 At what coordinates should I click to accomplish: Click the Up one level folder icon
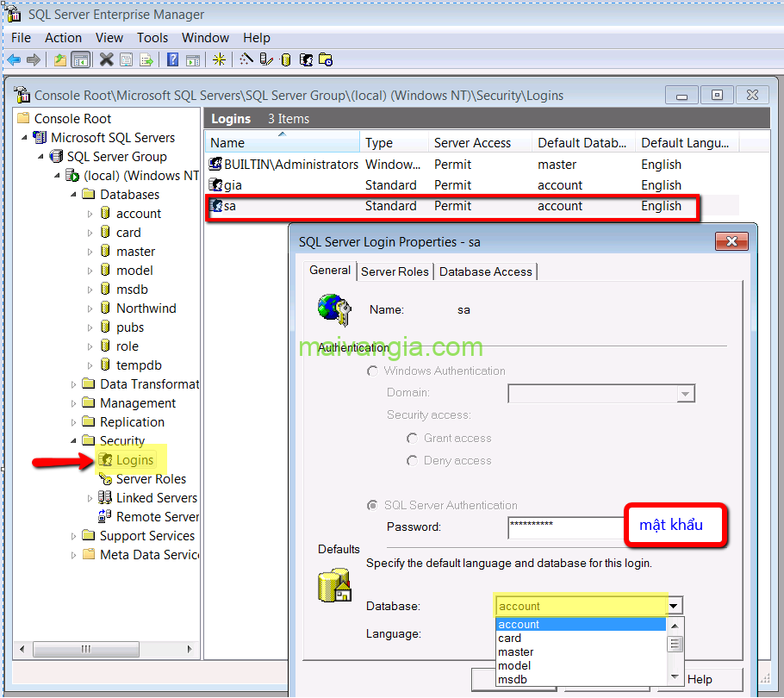(59, 59)
